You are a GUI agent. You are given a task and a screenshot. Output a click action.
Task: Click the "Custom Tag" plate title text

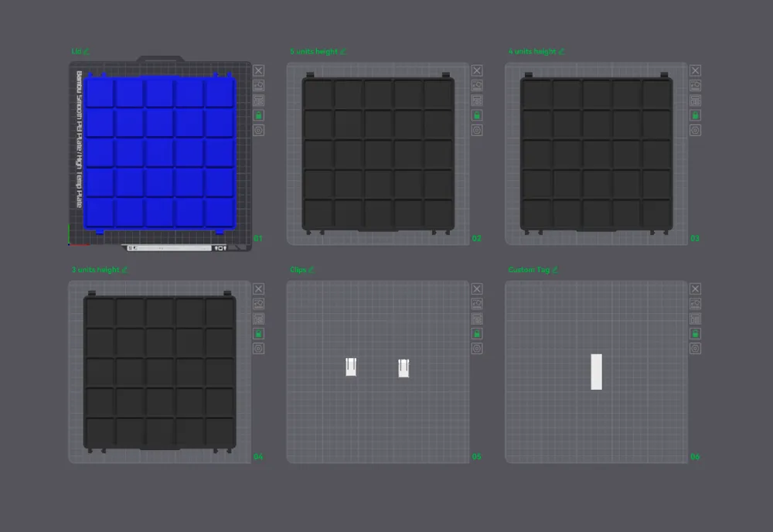(x=529, y=270)
